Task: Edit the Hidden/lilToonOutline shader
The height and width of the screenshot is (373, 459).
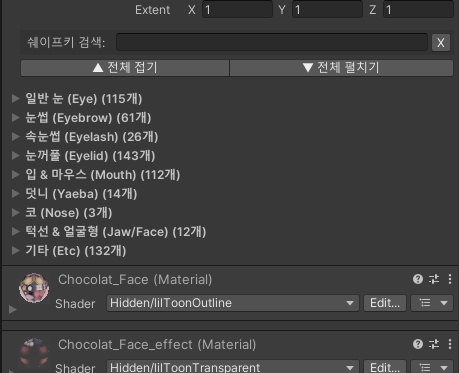Action: coord(385,303)
